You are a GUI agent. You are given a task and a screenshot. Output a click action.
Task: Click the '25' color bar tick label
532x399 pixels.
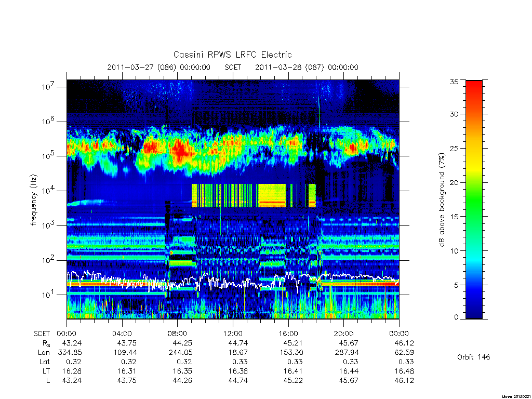coord(454,149)
